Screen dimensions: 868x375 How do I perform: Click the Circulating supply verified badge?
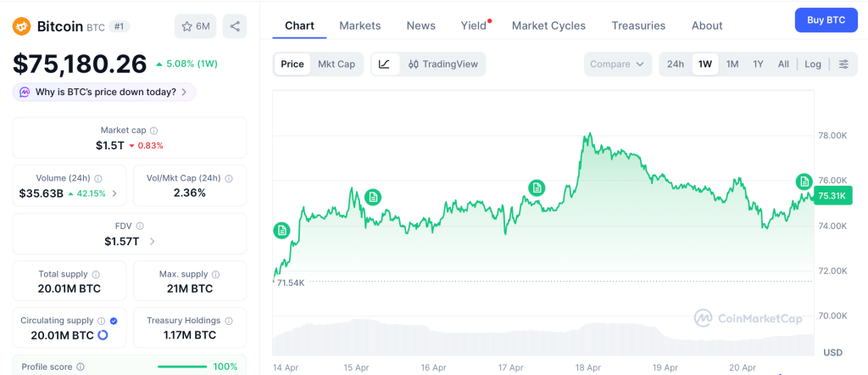pos(114,321)
